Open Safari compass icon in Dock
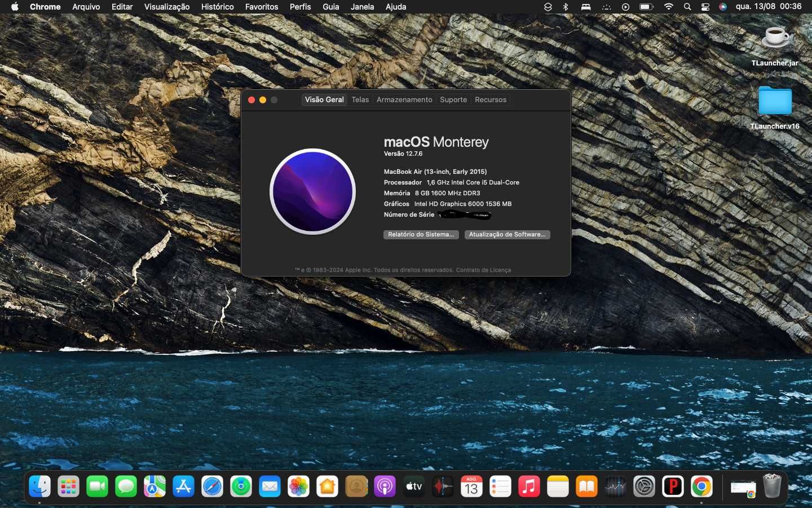The height and width of the screenshot is (508, 812). point(213,487)
